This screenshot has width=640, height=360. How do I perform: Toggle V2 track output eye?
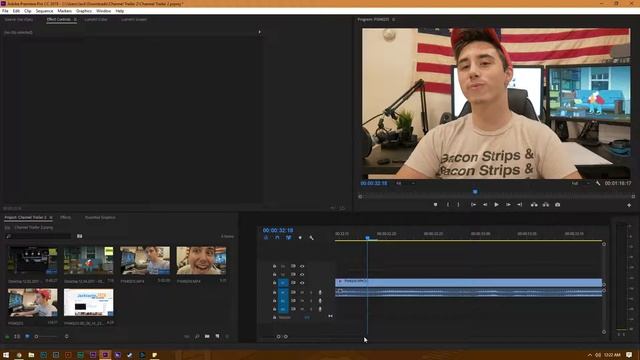tap(302, 274)
